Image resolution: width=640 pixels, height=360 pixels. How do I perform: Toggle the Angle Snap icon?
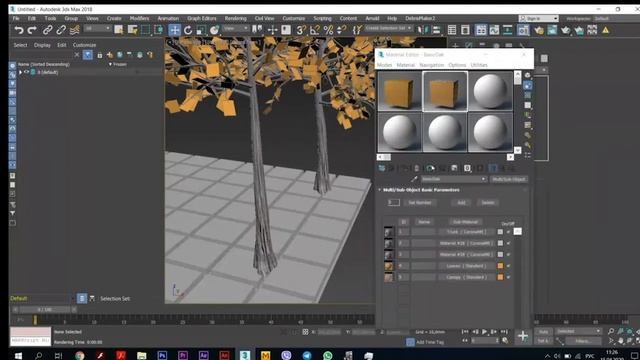[315, 30]
